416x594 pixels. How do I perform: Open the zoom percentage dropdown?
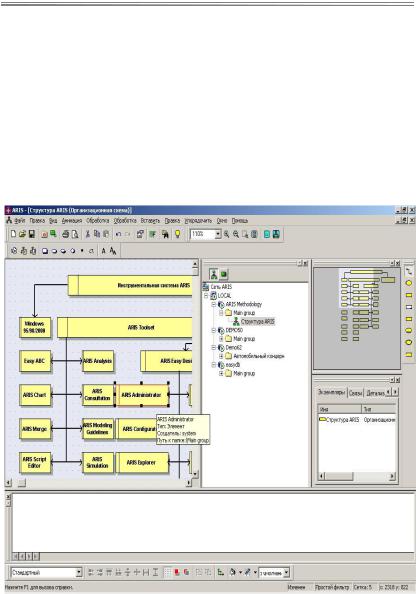(218, 234)
